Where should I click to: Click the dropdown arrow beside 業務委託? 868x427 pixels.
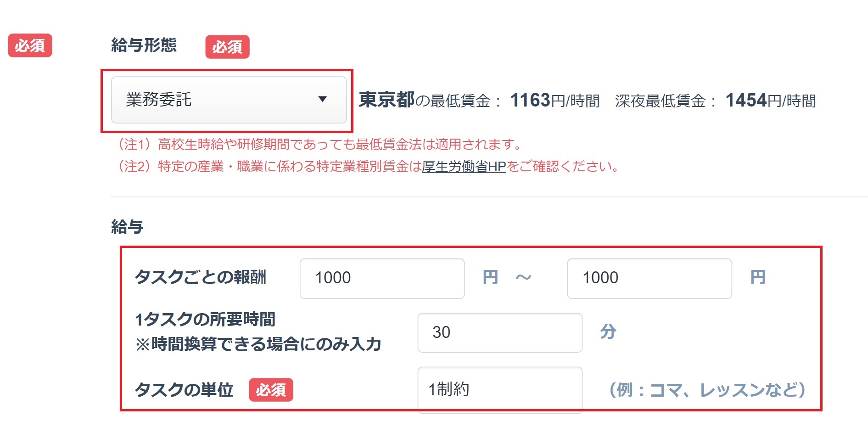pos(322,99)
